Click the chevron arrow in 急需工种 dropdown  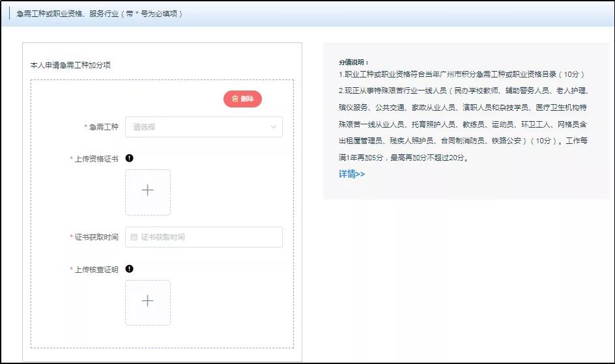274,127
